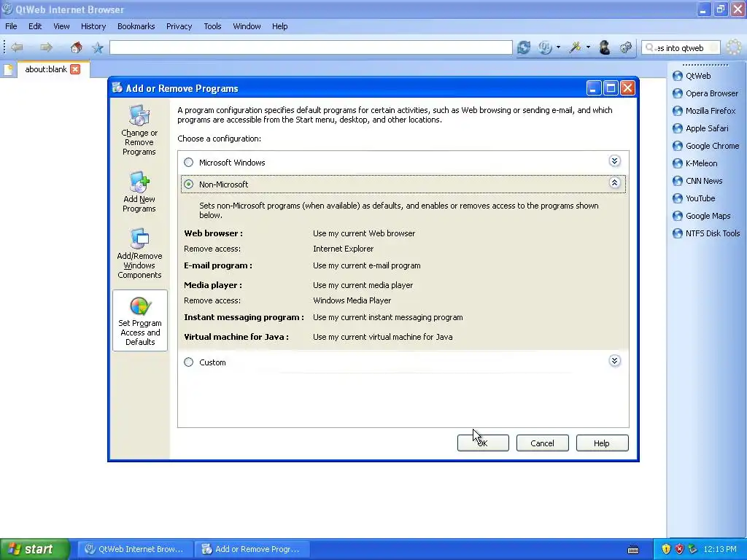Click Help button in dialog
The height and width of the screenshot is (560, 747).
[602, 443]
